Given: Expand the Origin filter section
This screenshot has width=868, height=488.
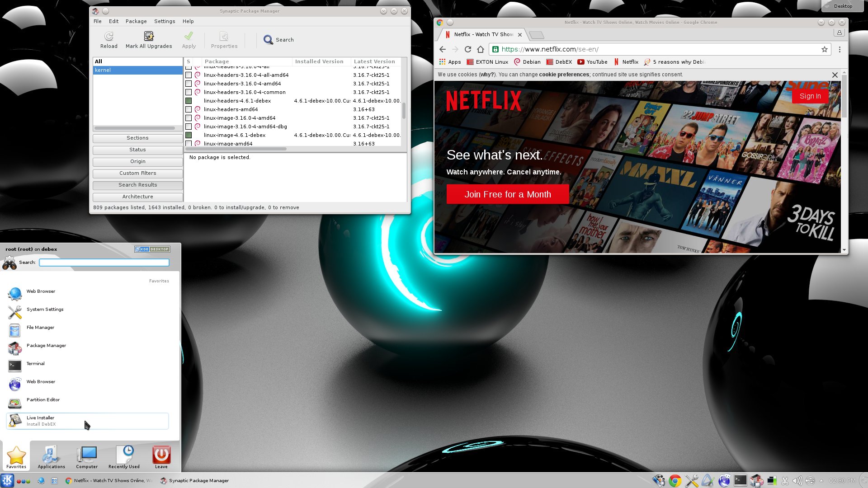Looking at the screenshot, I should coord(138,161).
